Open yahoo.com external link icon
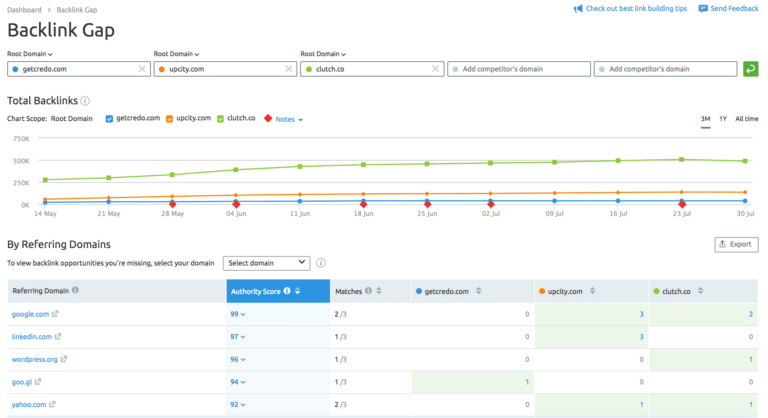 52,404
